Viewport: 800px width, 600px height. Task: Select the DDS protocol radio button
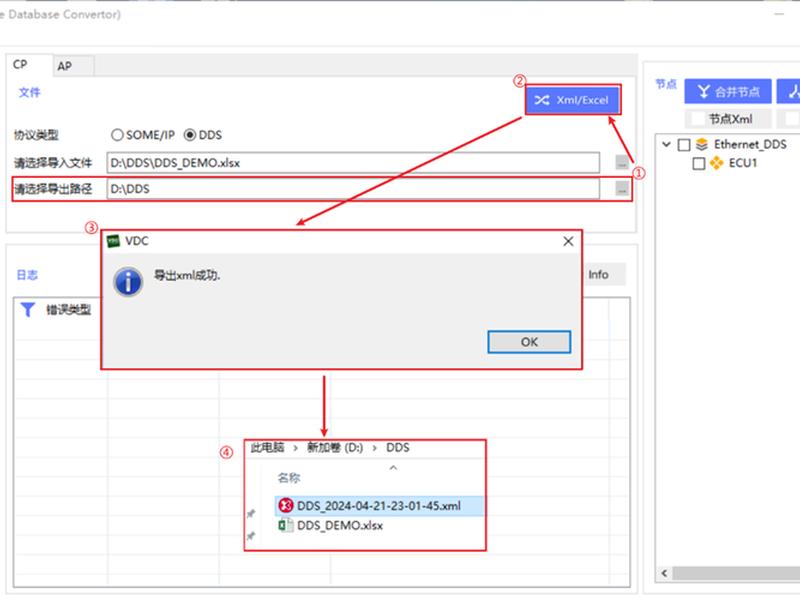pos(190,135)
